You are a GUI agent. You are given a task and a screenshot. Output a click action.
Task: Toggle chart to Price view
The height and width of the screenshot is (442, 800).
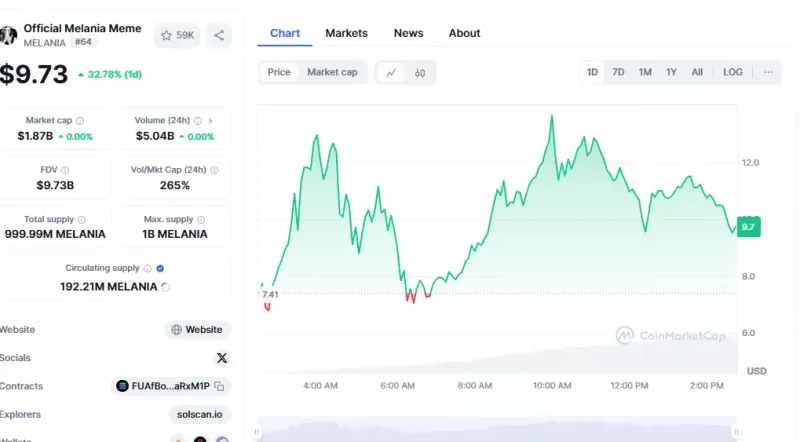click(279, 72)
